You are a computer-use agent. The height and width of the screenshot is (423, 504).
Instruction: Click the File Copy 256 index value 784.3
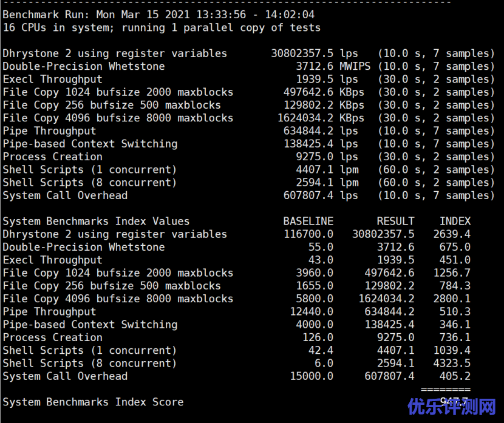[x=455, y=286]
